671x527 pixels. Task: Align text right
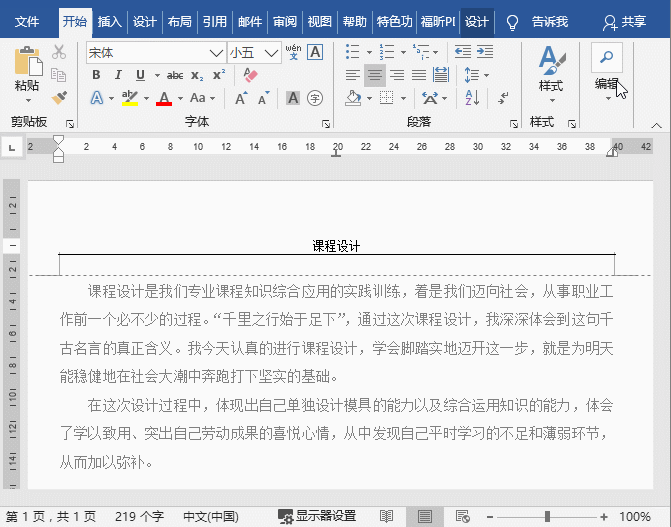[397, 75]
